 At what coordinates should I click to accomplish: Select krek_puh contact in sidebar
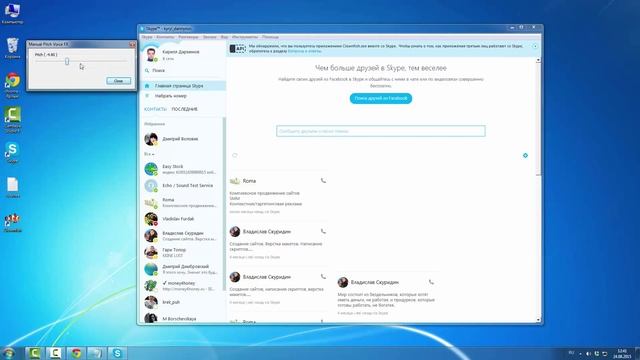(x=182, y=302)
